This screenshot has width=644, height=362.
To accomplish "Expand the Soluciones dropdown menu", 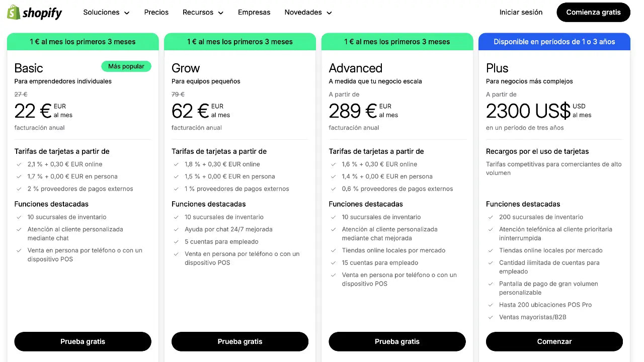I will (106, 12).
